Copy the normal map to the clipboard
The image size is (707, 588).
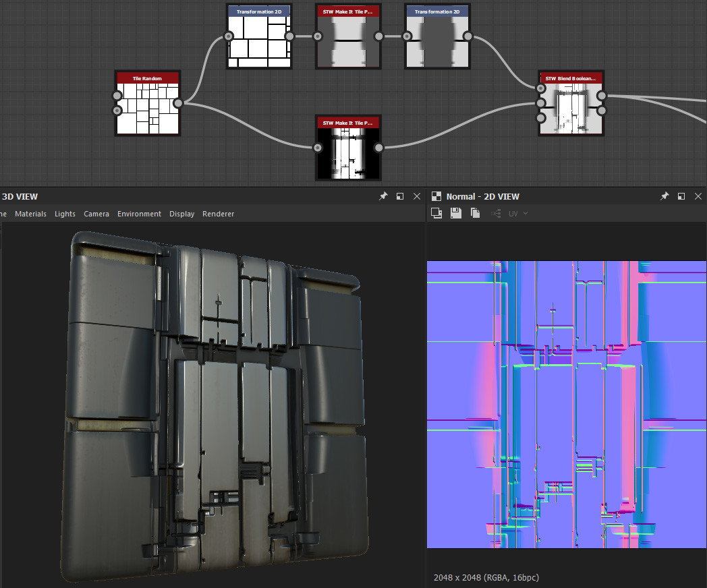475,212
